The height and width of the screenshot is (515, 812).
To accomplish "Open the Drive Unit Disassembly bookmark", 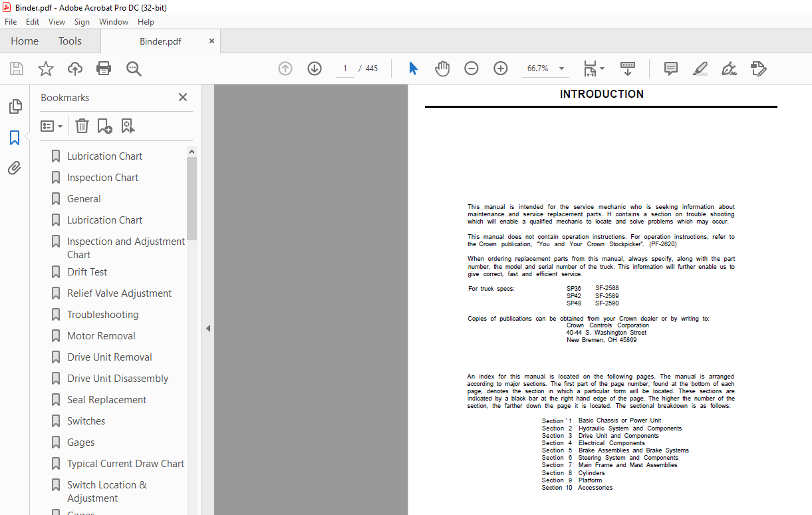I will tap(118, 379).
